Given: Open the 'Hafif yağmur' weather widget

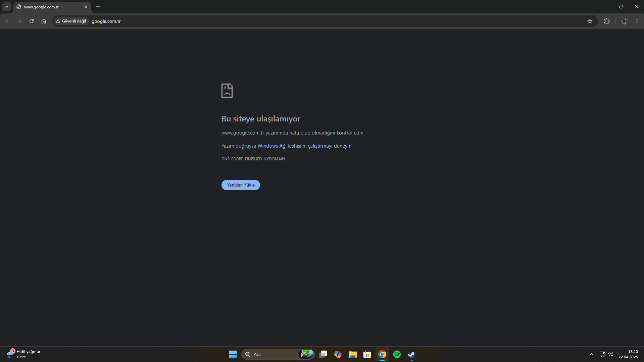Looking at the screenshot, I should (23, 354).
